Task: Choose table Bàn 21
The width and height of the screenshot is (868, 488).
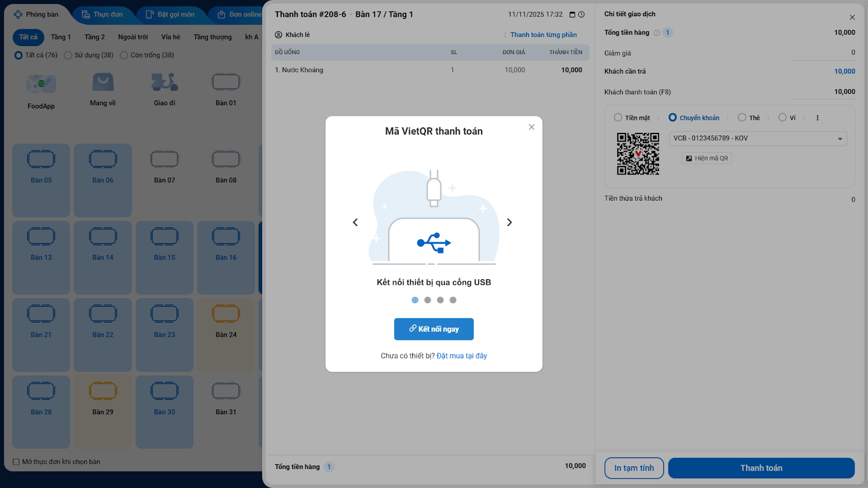Action: point(41,335)
